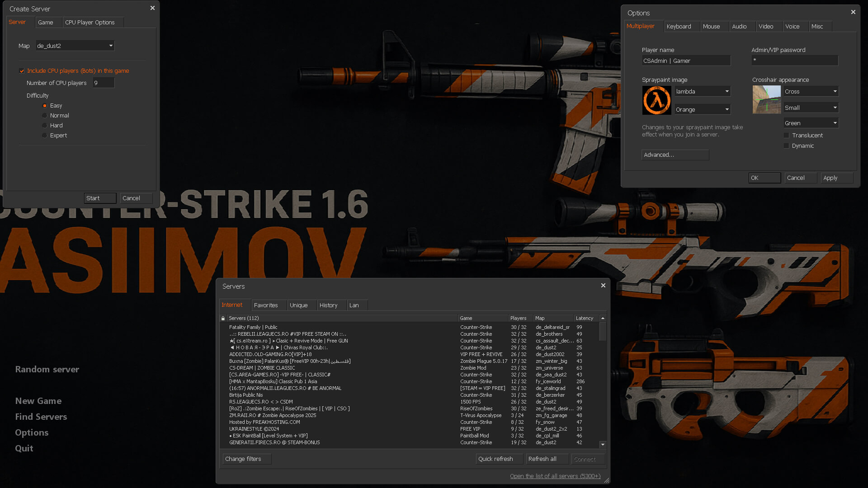Screen dimensions: 868x488
Task: Select Normal difficulty
Action: pyautogui.click(x=45, y=116)
